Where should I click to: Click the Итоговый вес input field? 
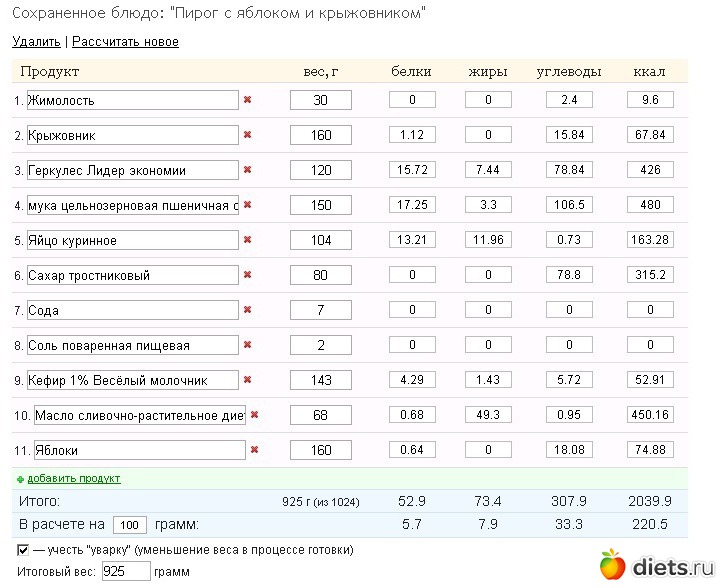pyautogui.click(x=126, y=571)
